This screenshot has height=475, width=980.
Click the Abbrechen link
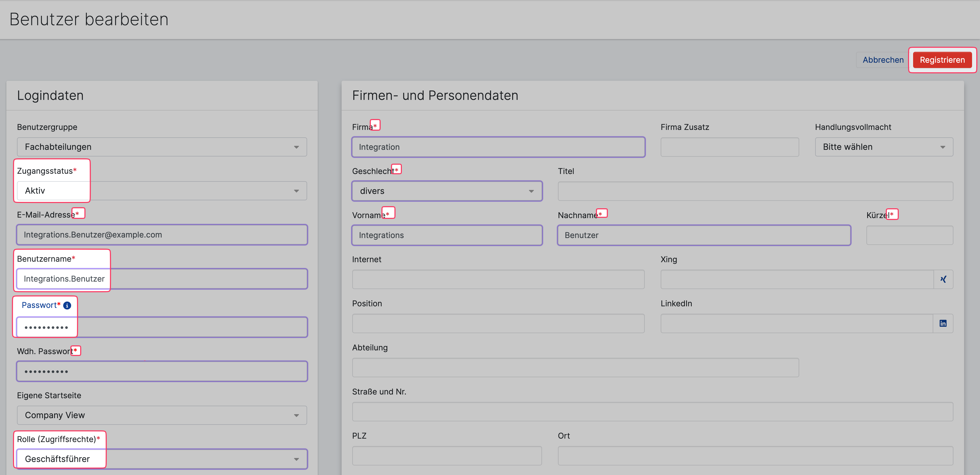[883, 60]
